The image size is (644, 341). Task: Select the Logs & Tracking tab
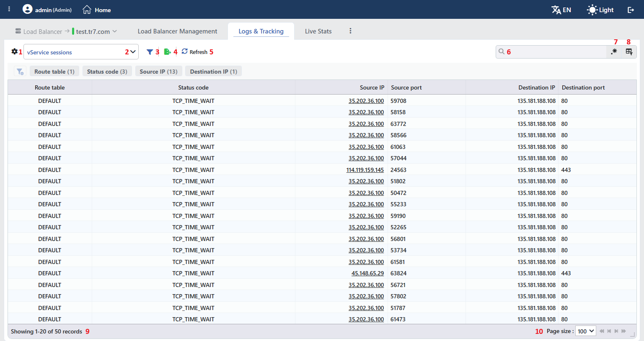(261, 31)
